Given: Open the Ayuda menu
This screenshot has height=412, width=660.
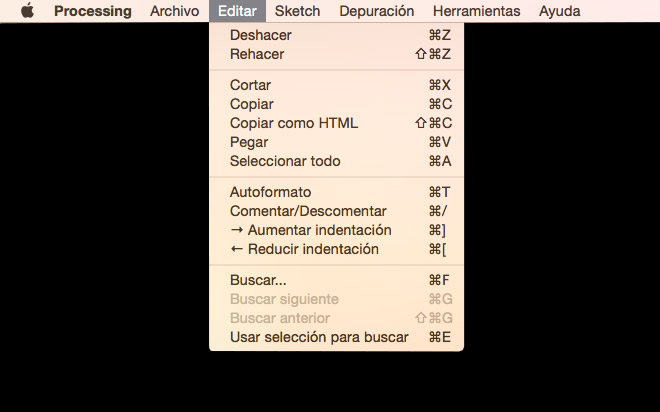Looking at the screenshot, I should coord(559,11).
